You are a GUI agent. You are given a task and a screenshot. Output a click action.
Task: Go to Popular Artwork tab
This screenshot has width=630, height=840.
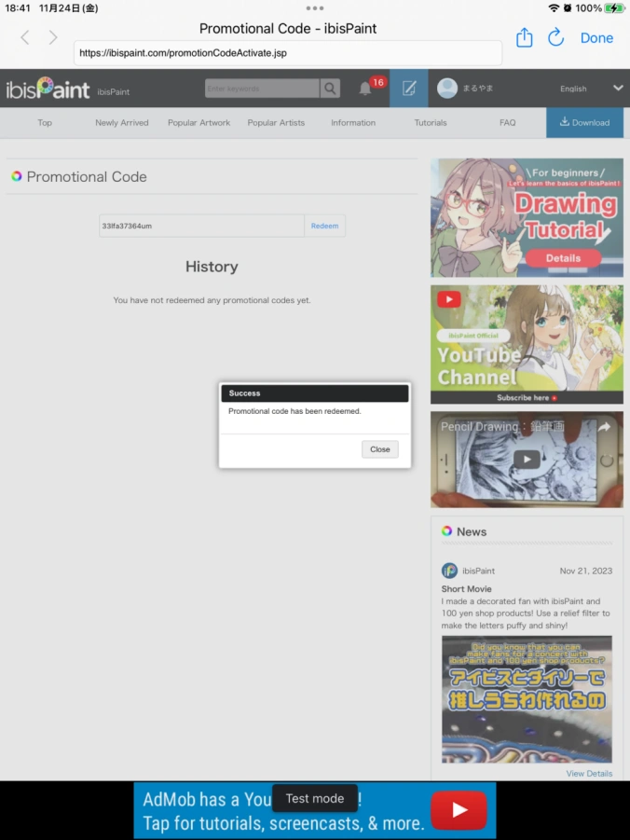(199, 122)
